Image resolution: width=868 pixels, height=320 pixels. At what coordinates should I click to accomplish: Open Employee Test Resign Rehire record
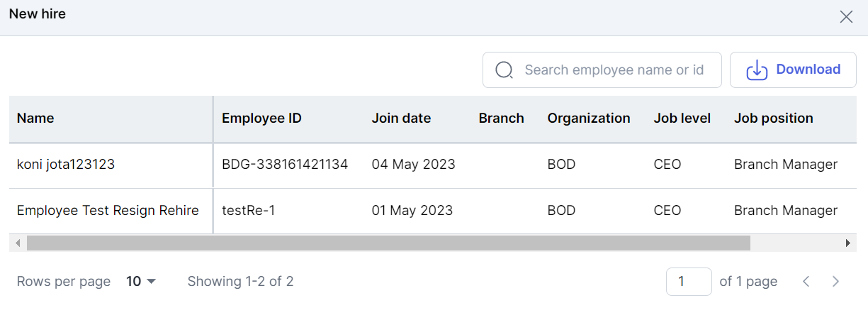(108, 211)
